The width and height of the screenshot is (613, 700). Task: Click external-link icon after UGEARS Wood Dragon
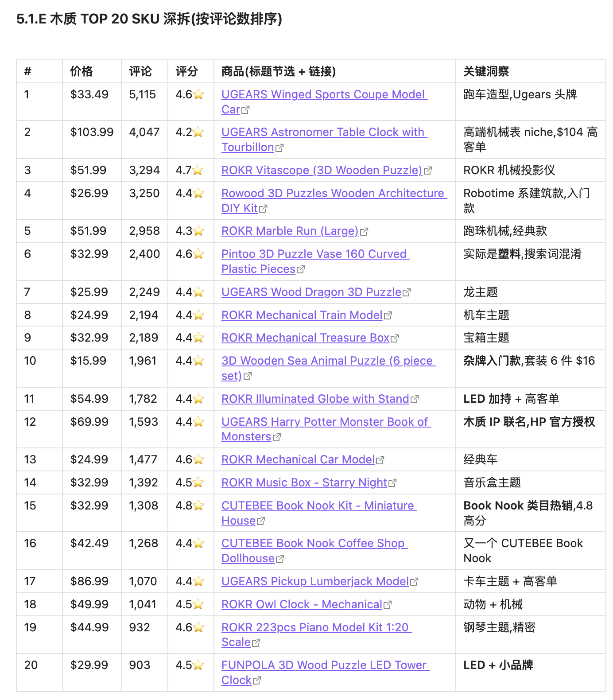coord(407,292)
